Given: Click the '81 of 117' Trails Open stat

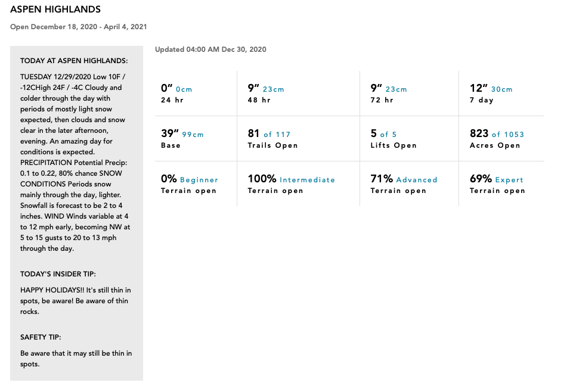Looking at the screenshot, I should click(x=272, y=139).
